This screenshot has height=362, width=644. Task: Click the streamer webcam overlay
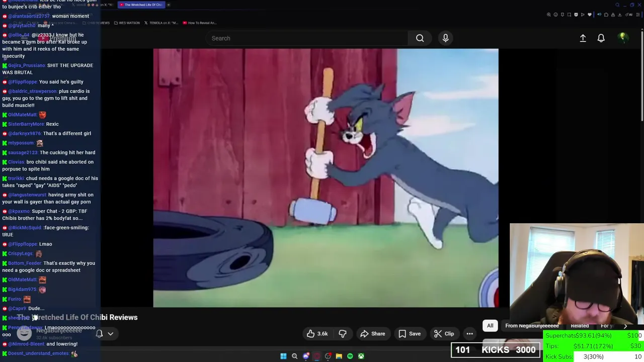tap(577, 276)
